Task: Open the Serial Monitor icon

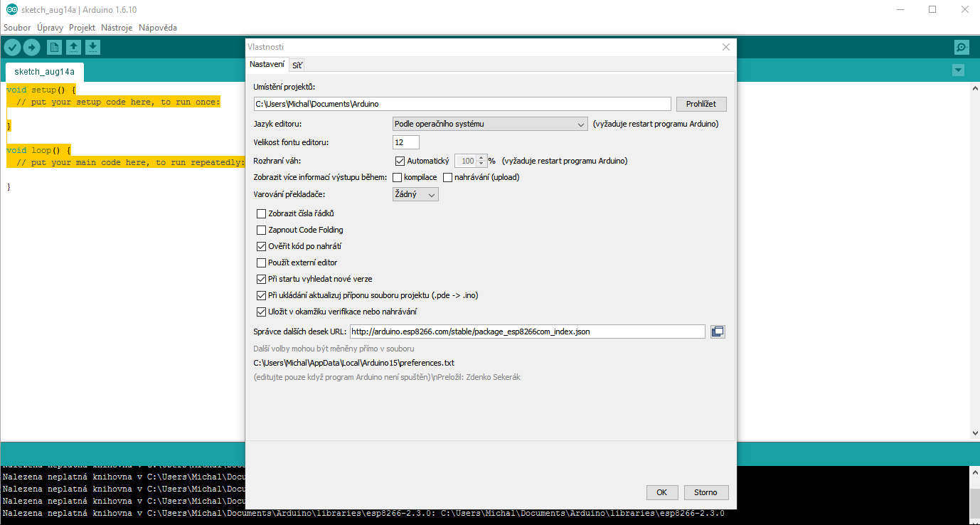Action: tap(961, 47)
